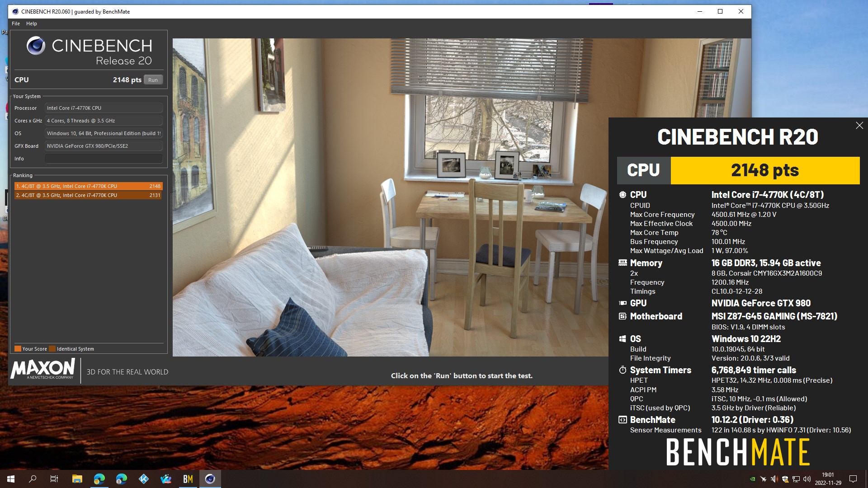Open the network tray icon

coord(796,479)
